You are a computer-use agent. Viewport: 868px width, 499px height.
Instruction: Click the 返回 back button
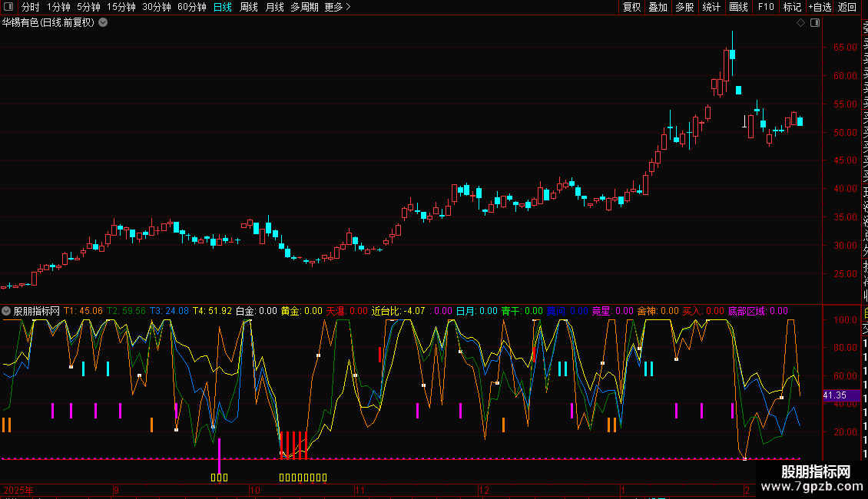tap(847, 7)
